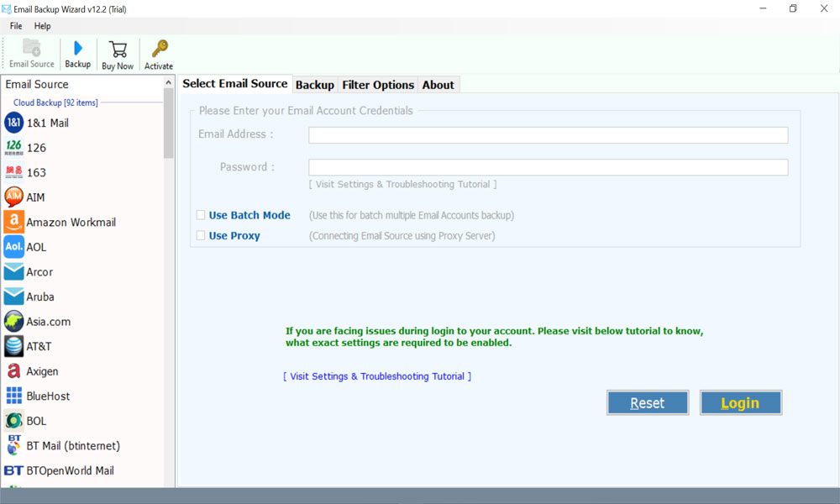Open Buy Now from the toolbar
This screenshot has height=504, width=840.
click(118, 55)
